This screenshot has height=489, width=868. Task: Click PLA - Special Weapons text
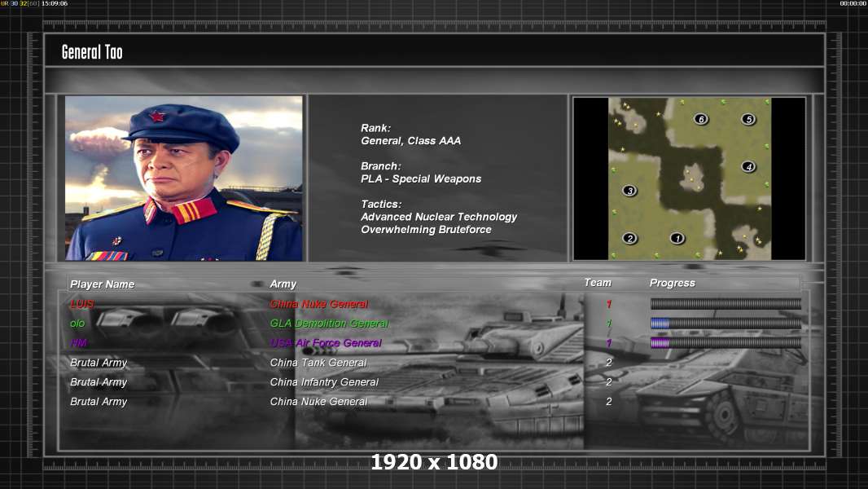pyautogui.click(x=421, y=178)
